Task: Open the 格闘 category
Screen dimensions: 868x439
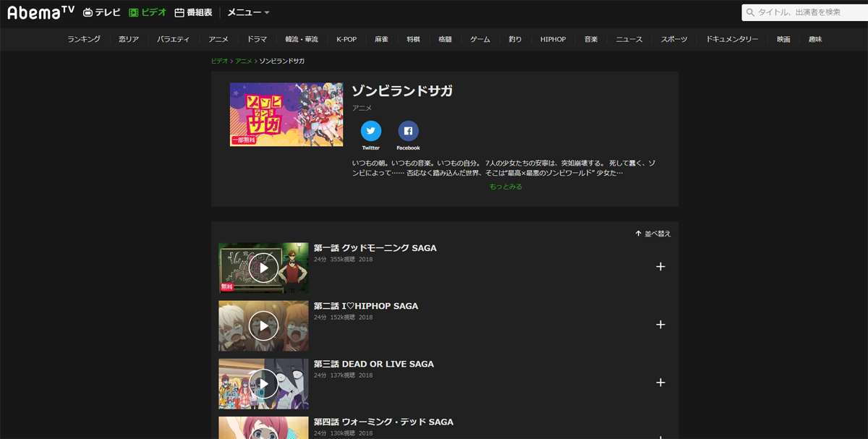Action: tap(445, 39)
